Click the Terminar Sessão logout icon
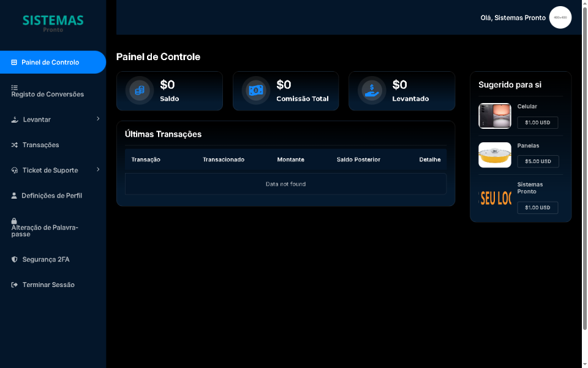This screenshot has width=588, height=368. [x=14, y=285]
